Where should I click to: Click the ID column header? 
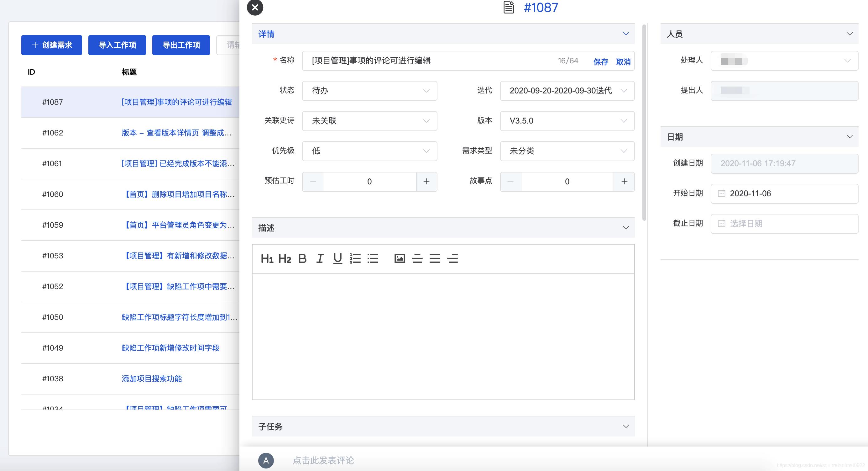(x=31, y=72)
